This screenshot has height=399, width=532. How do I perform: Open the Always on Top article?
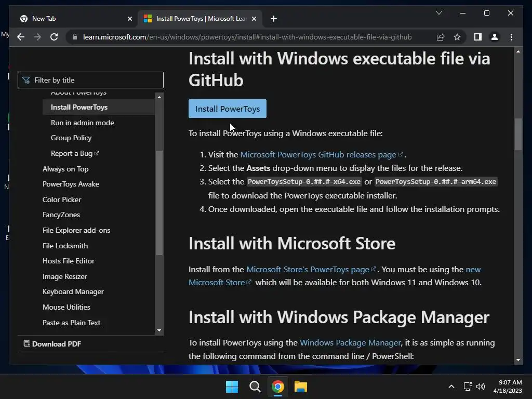65,169
